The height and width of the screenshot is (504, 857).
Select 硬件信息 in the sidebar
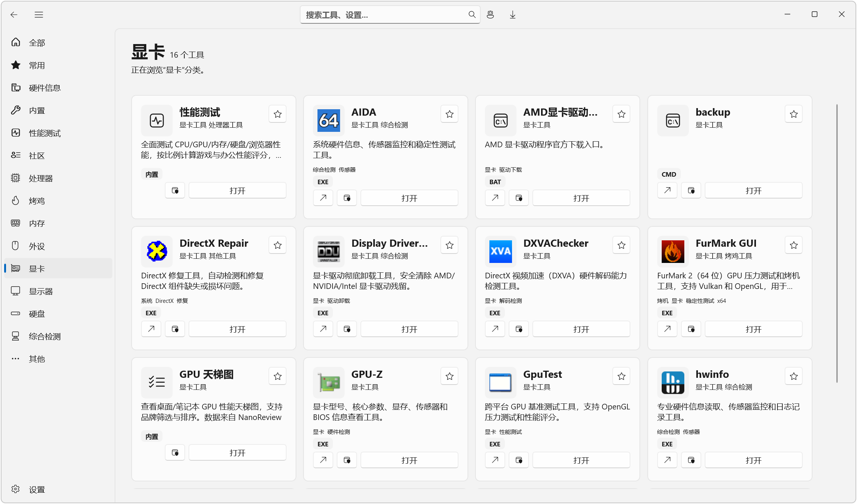coord(58,88)
